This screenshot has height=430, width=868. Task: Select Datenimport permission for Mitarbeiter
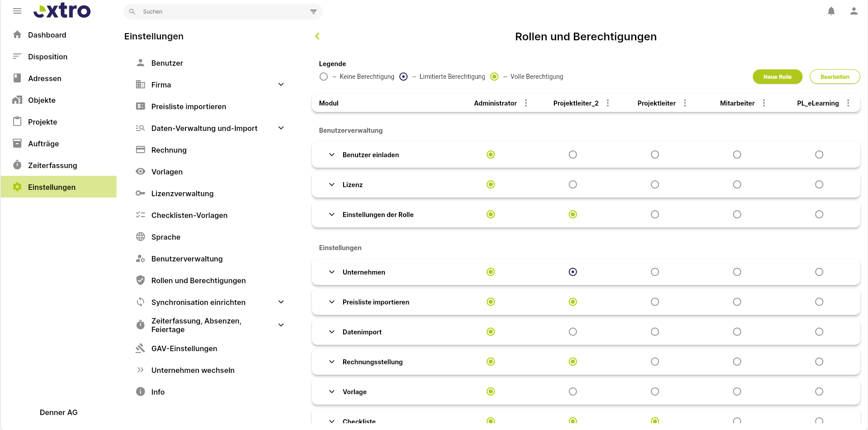(x=737, y=332)
